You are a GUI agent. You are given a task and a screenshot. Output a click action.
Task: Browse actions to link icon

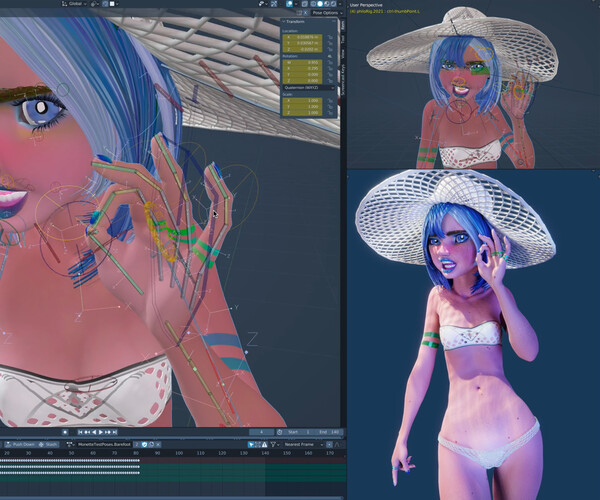tap(70, 444)
